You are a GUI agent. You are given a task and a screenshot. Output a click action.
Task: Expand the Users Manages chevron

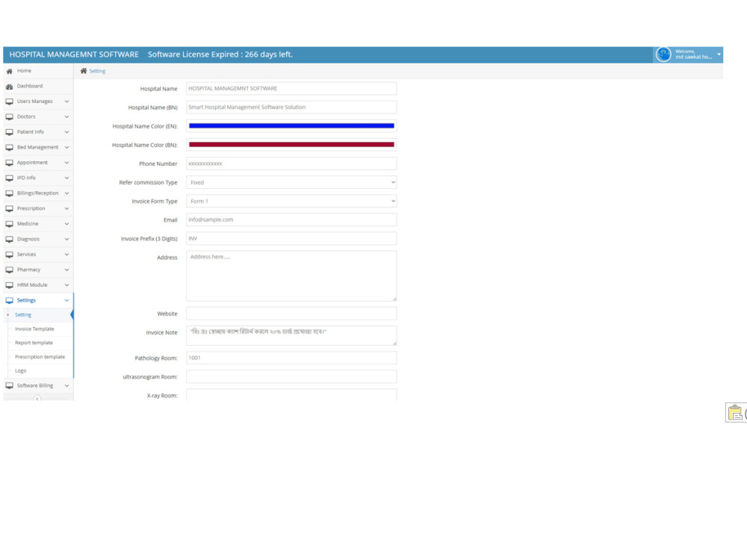pyautogui.click(x=66, y=102)
